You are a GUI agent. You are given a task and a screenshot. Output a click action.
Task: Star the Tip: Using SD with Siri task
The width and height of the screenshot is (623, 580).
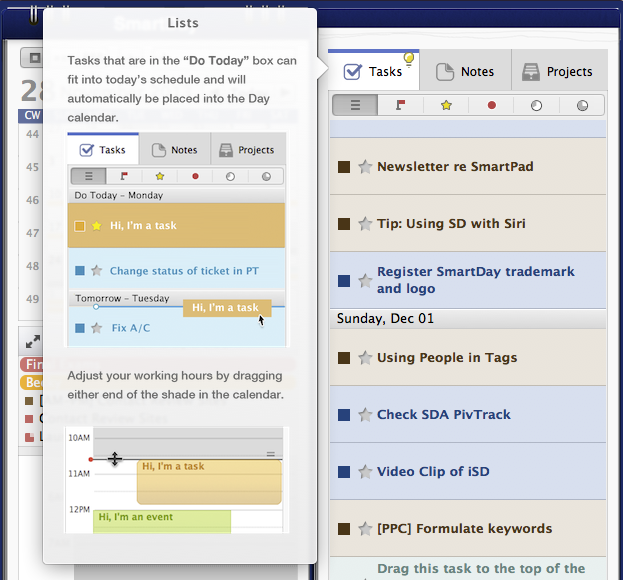(x=365, y=224)
